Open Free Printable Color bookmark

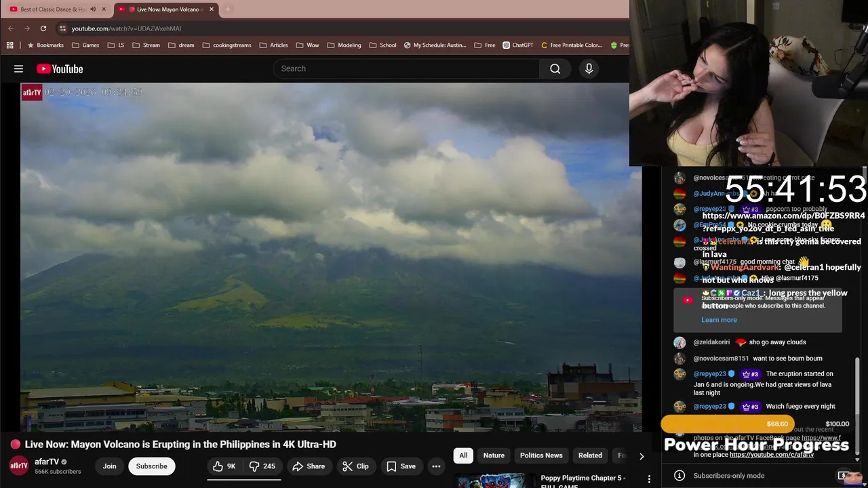[x=572, y=45]
